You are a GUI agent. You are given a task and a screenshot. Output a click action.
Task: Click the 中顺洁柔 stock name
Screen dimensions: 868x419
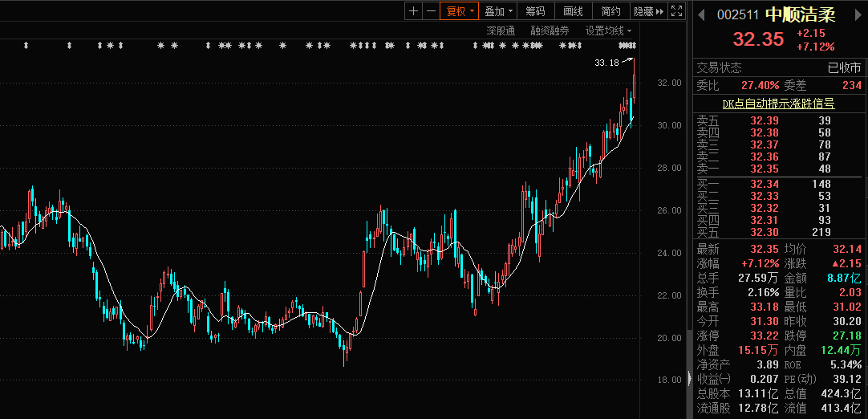pos(799,14)
